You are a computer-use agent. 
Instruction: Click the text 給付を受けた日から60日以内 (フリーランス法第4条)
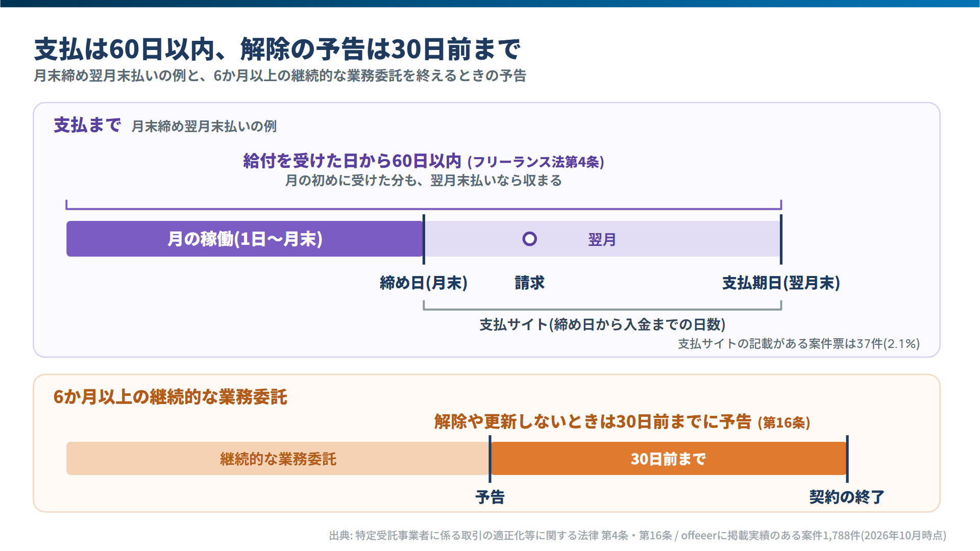424,161
